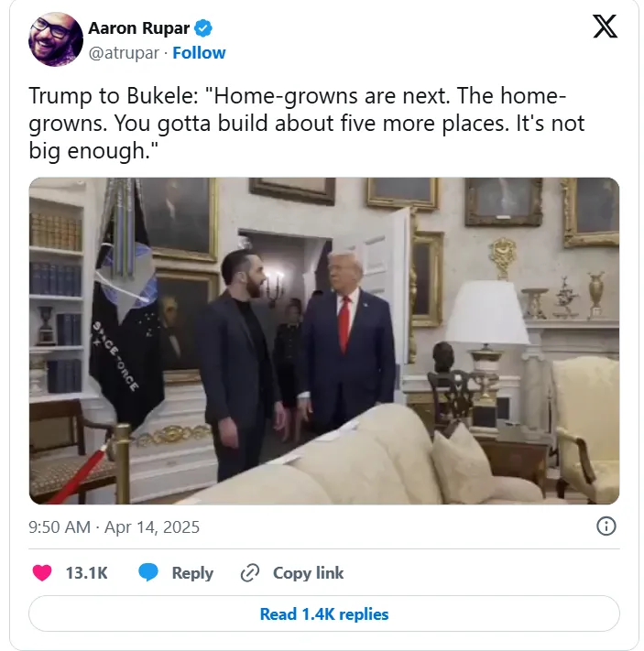Viewport: 644px width, 651px height.
Task: Follow the @atrupar account
Action: (199, 53)
